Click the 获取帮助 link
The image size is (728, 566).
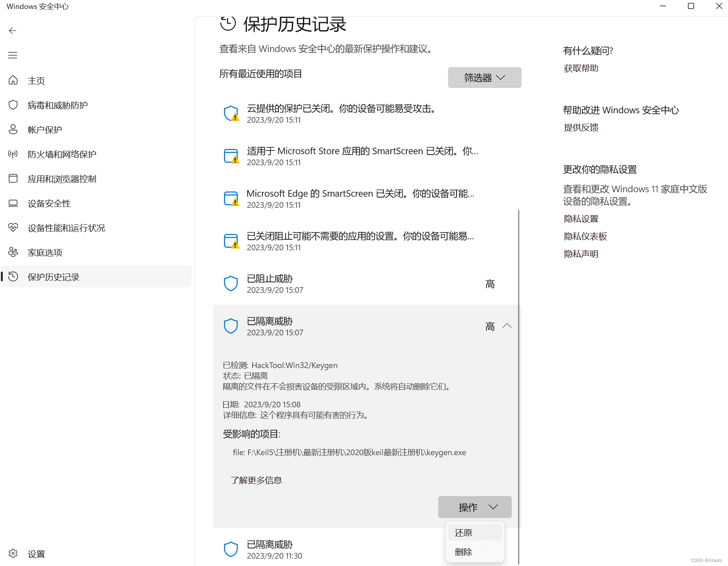581,68
